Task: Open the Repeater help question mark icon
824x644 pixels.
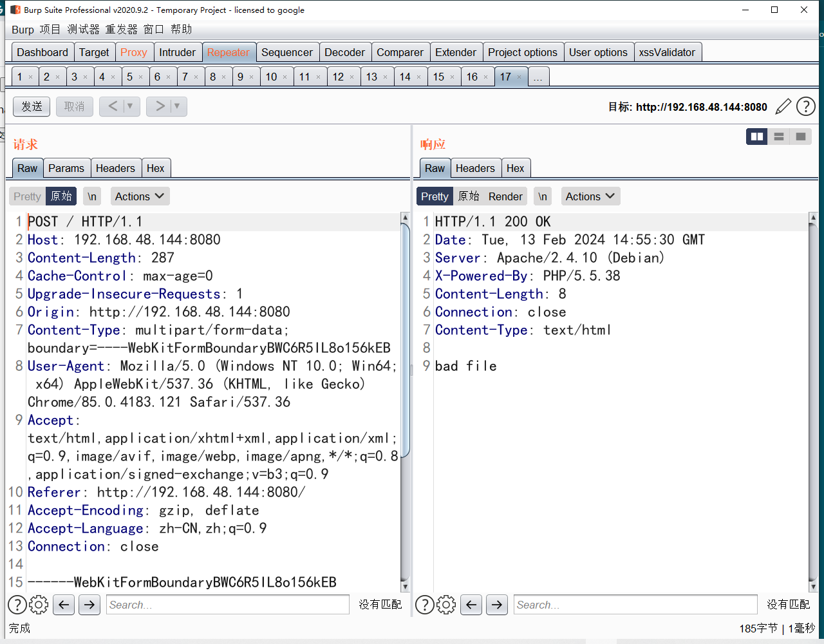Action: tap(806, 106)
